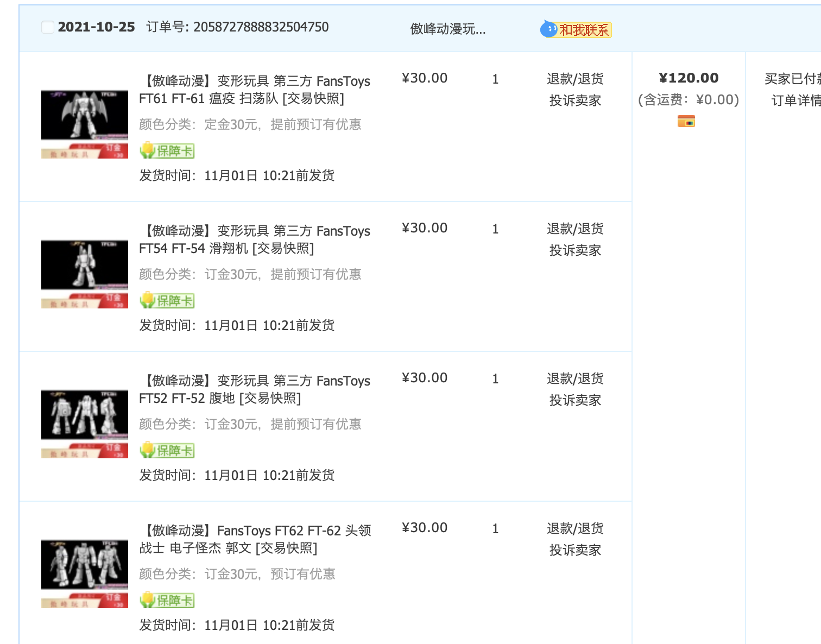Click 退款/退货 for the FT-62 item
This screenshot has height=644, width=821.
575,528
